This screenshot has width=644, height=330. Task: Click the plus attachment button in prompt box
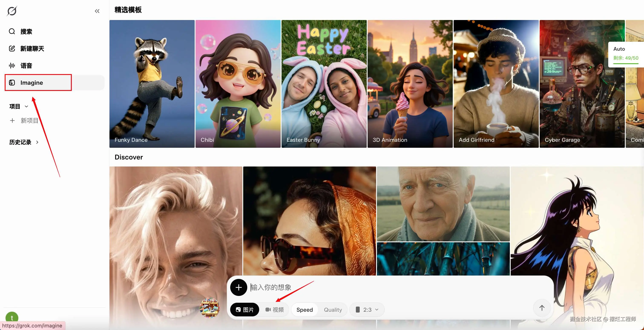[x=239, y=287]
